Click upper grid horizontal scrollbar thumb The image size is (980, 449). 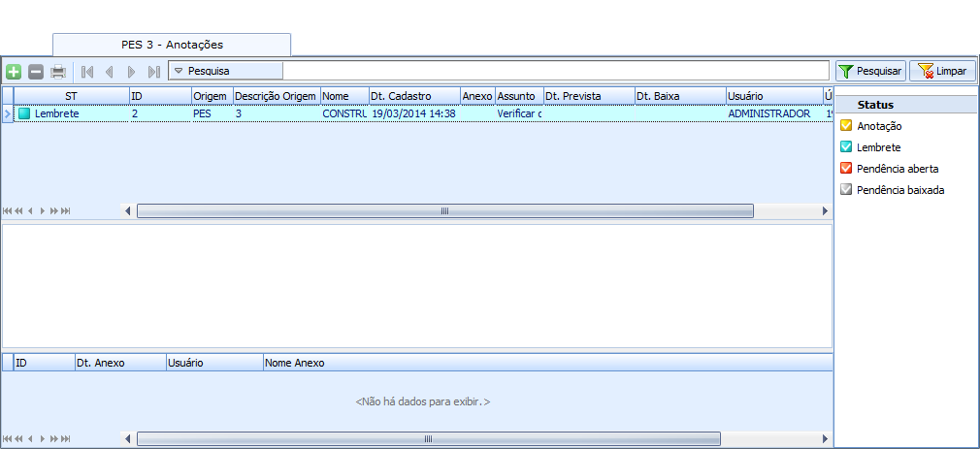(445, 211)
